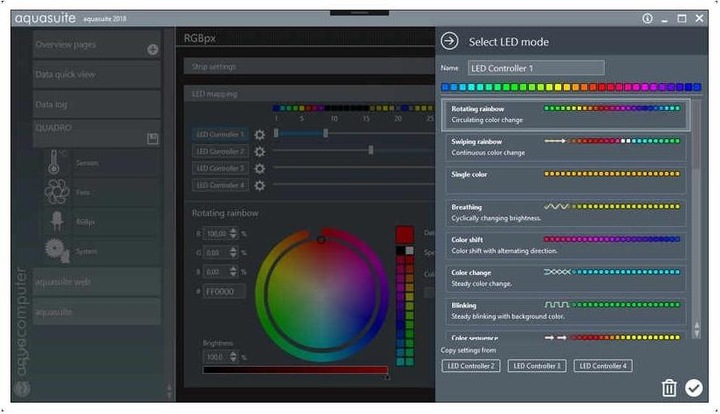Confirm with the white checkmark icon
This screenshot has width=720, height=414.
[x=693, y=388]
